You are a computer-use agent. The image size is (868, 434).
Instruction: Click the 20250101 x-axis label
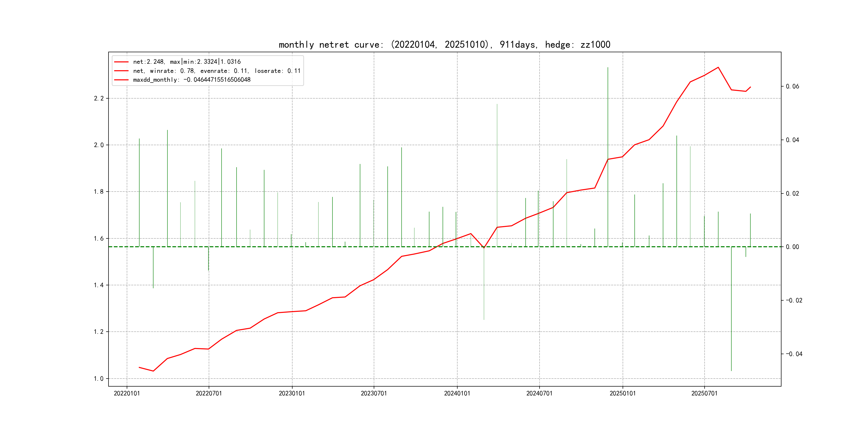(x=622, y=394)
